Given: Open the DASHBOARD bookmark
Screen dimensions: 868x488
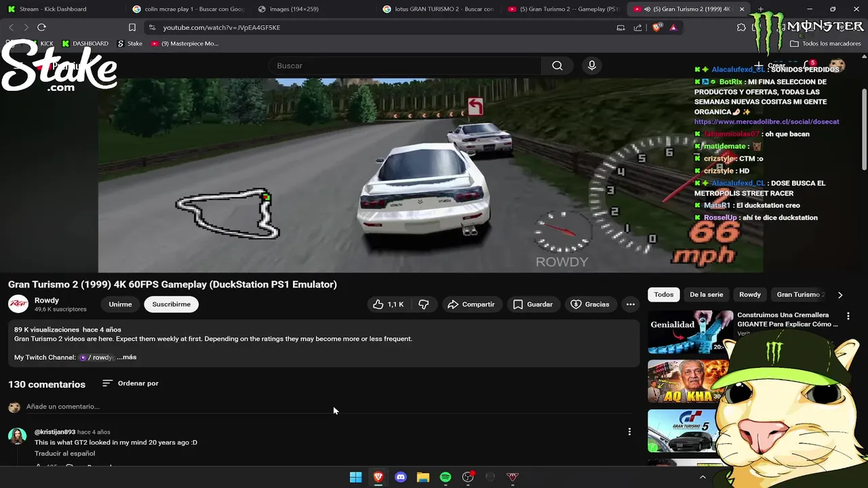Looking at the screenshot, I should [x=85, y=43].
